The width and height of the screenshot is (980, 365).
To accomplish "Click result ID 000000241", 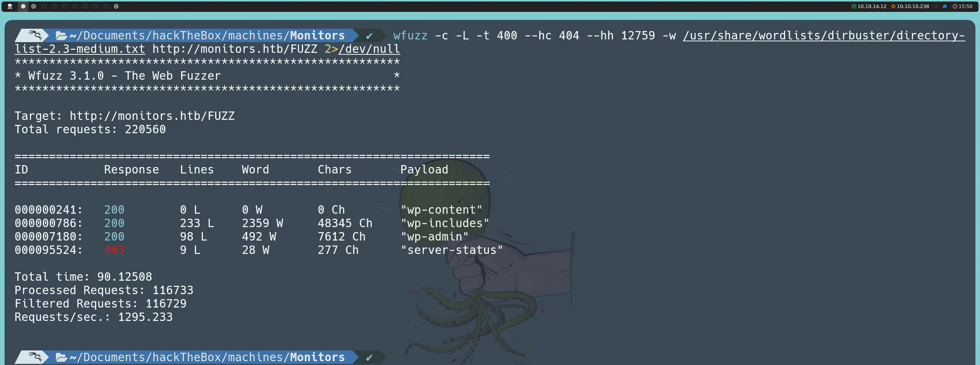I will (x=49, y=210).
